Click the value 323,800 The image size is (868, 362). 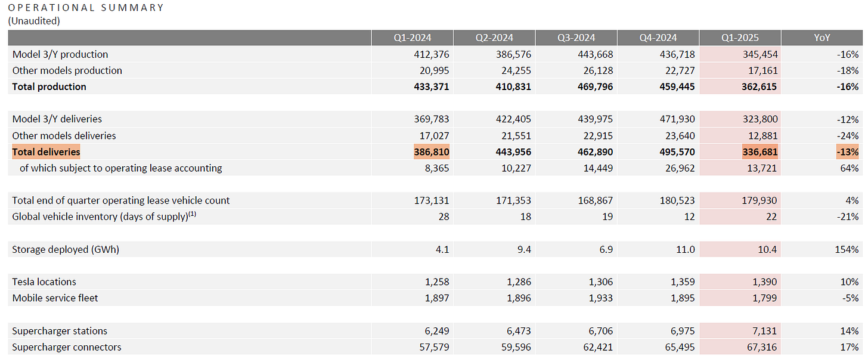(759, 119)
